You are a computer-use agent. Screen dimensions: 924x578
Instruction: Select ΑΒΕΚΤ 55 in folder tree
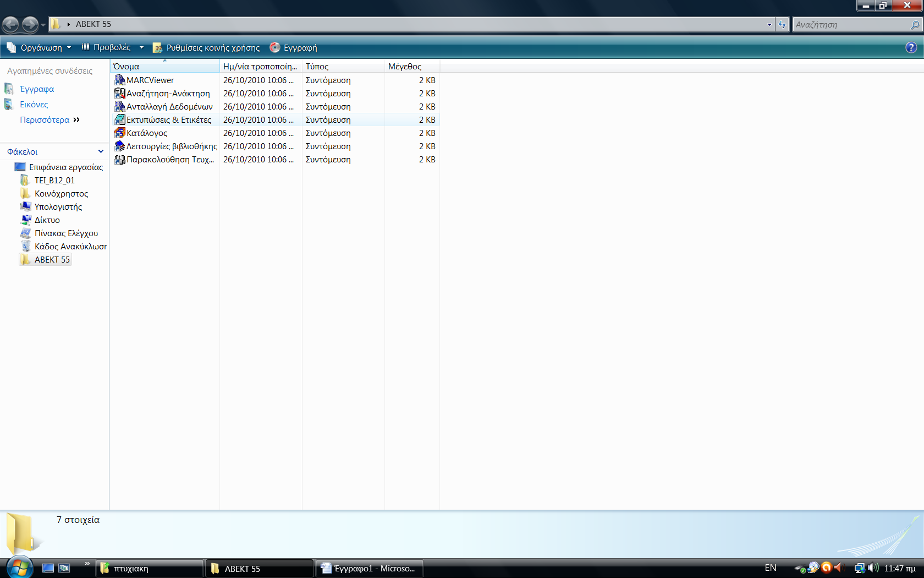(x=52, y=259)
